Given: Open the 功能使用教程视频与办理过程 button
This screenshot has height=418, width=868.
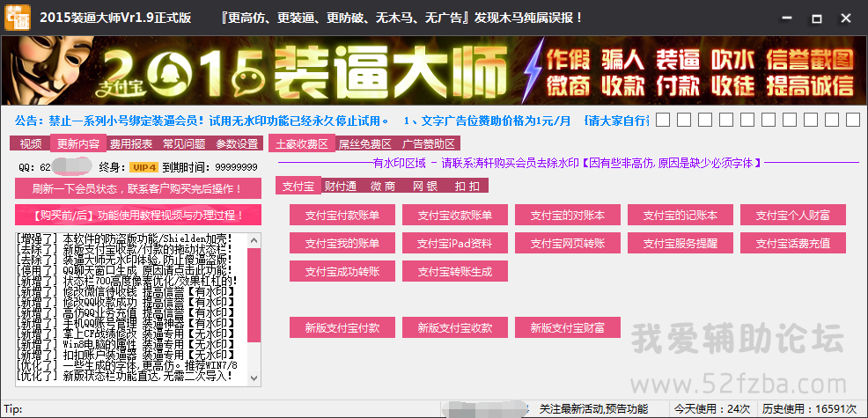Looking at the screenshot, I should [138, 215].
